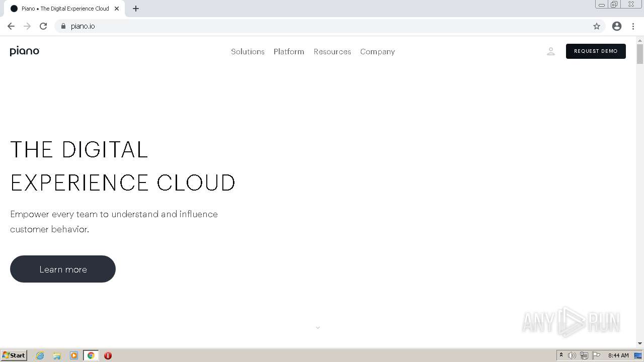
Task: Click the browser forward arrow
Action: 27,26
